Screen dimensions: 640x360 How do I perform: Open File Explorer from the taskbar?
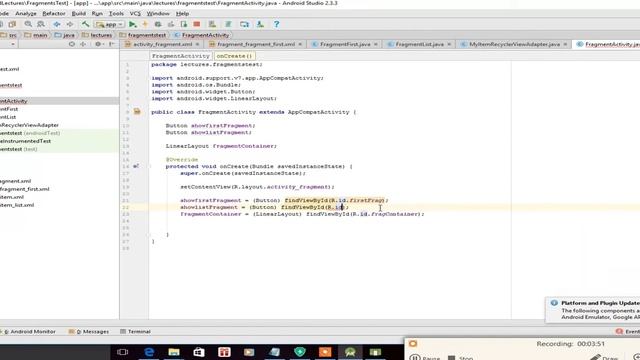(x=174, y=352)
